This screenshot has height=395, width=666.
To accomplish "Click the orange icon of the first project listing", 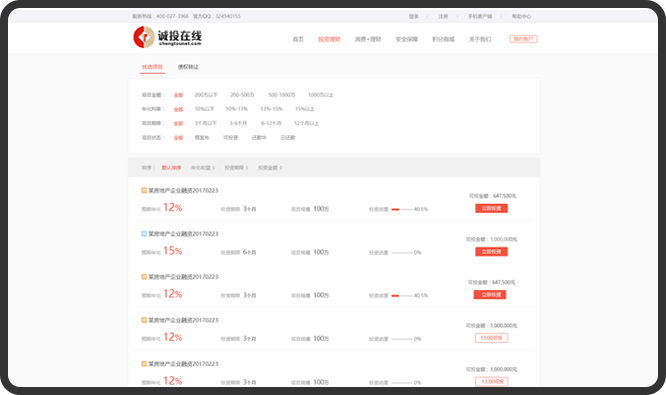I will click(x=144, y=190).
